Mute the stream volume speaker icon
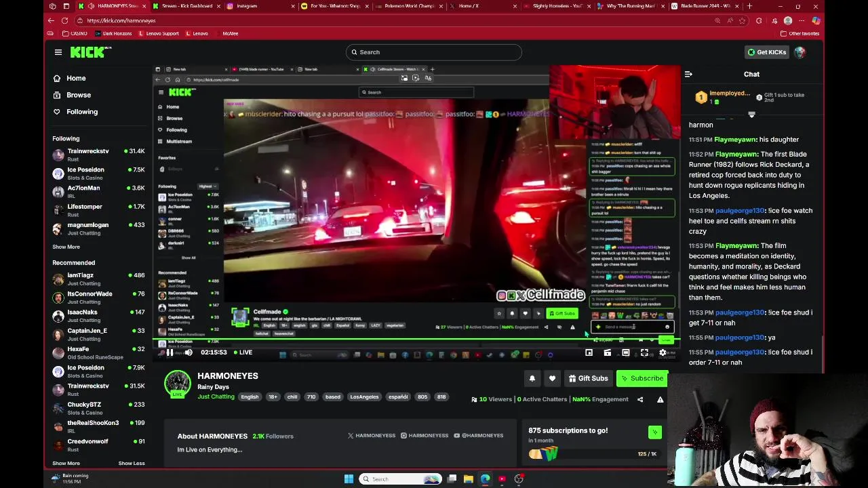Viewport: 868px width, 488px height. point(189,352)
